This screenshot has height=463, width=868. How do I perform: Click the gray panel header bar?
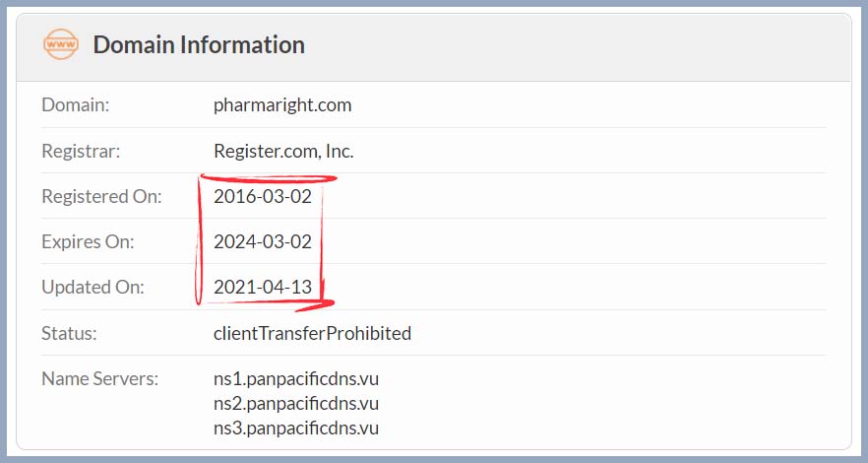click(434, 47)
